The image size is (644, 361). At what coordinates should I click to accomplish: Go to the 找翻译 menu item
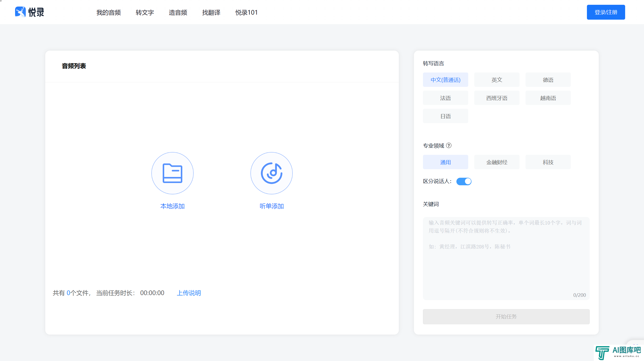(x=211, y=12)
